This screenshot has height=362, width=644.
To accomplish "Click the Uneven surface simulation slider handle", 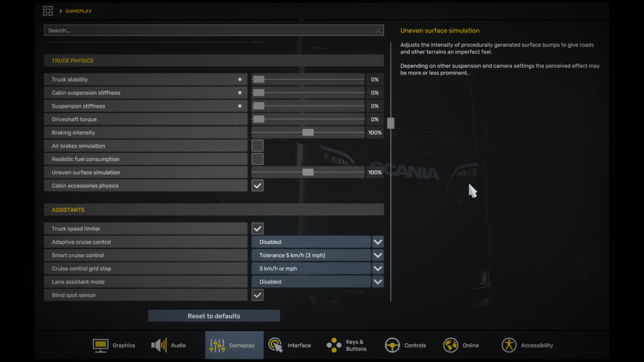I will pyautogui.click(x=308, y=172).
